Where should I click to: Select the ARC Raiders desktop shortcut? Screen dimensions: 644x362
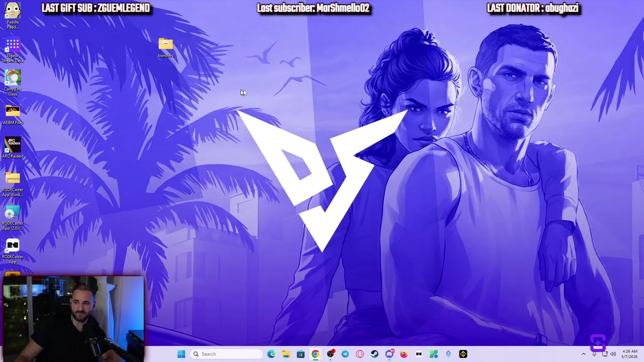[13, 148]
